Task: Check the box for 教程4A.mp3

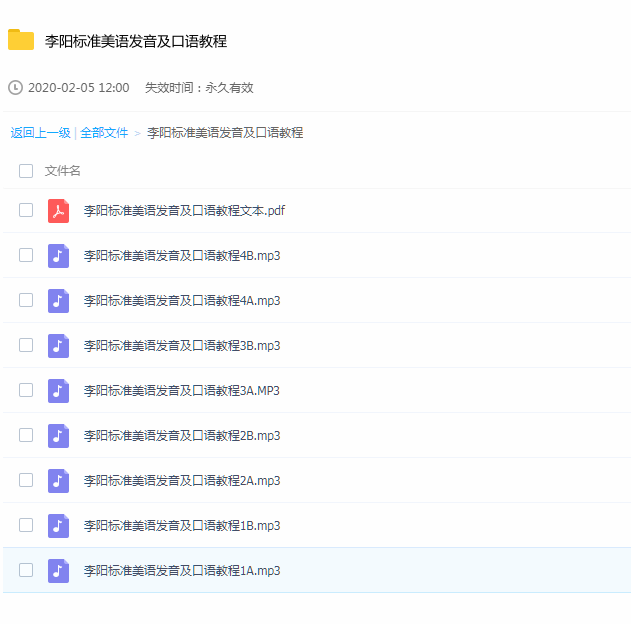Action: [26, 300]
